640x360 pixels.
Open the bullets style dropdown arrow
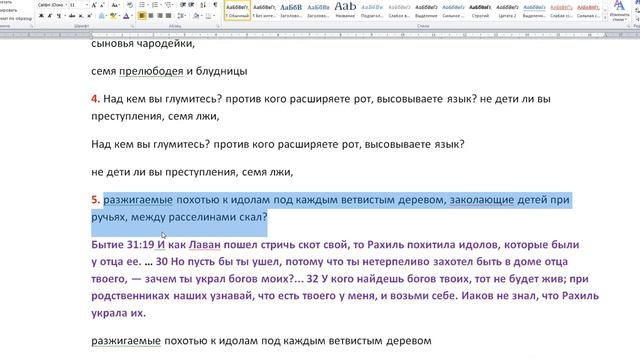coord(147,5)
